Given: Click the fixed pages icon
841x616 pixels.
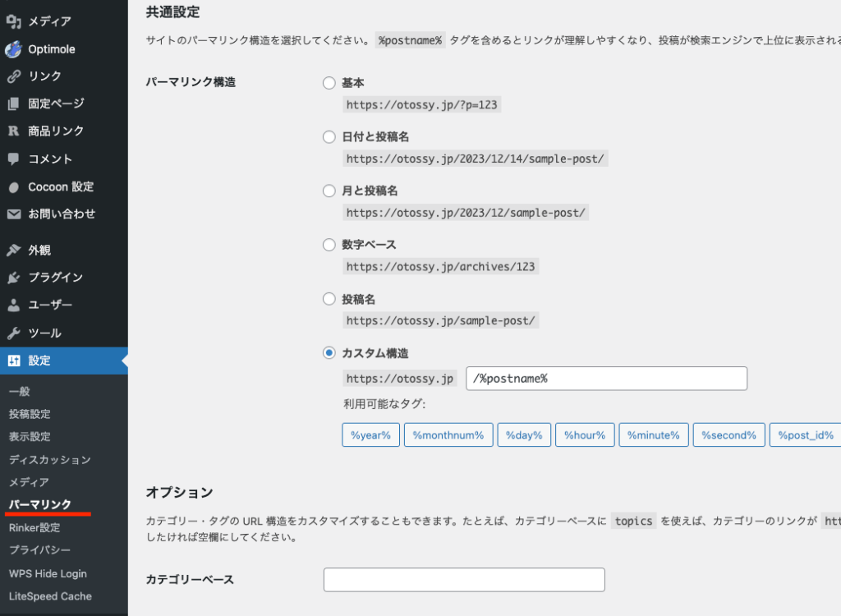Looking at the screenshot, I should tap(13, 104).
